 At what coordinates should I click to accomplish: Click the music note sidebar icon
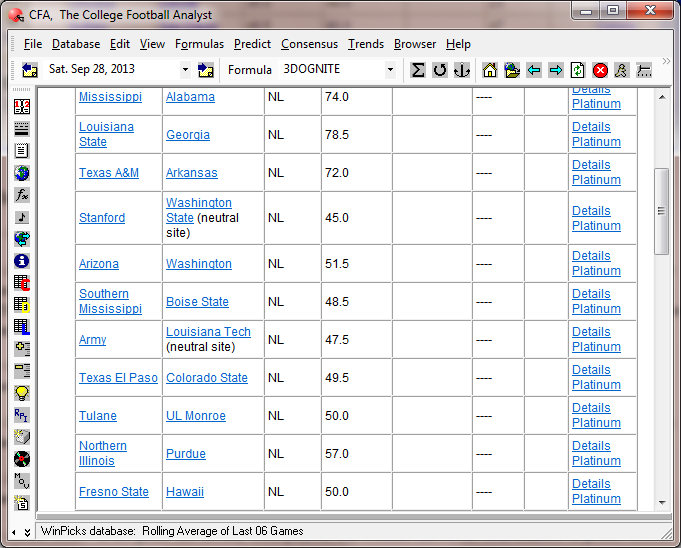coord(22,217)
